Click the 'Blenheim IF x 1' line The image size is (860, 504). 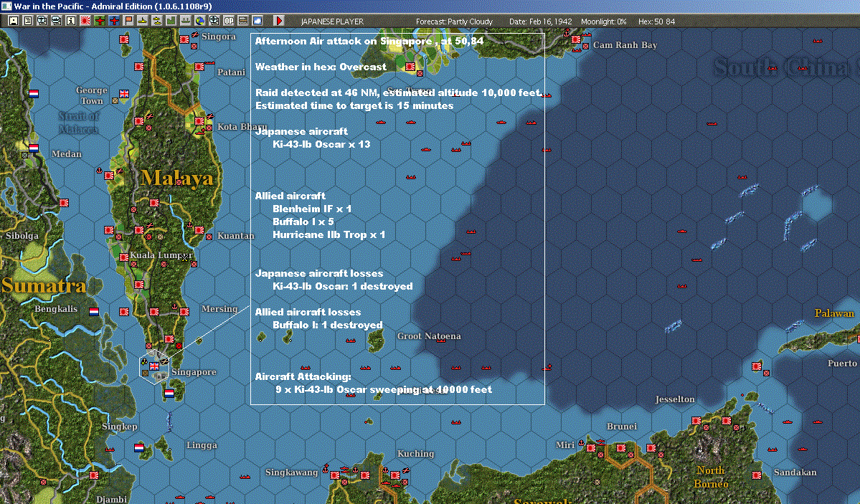click(x=311, y=209)
